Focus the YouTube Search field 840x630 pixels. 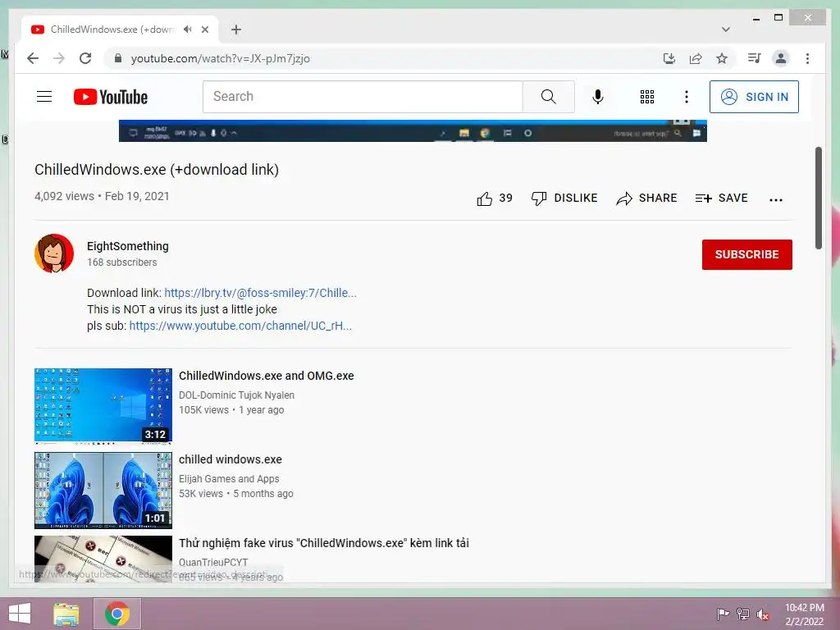click(363, 97)
